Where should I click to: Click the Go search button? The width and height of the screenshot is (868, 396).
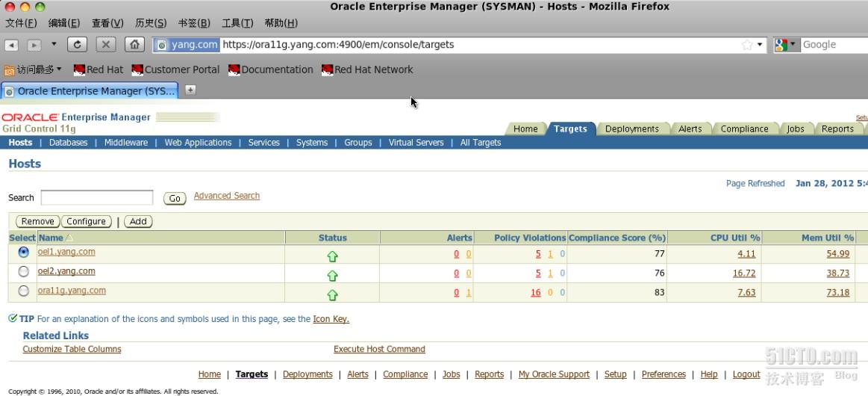point(175,198)
